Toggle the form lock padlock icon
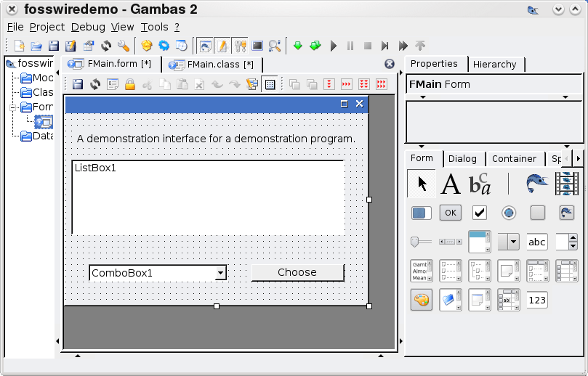 click(130, 84)
